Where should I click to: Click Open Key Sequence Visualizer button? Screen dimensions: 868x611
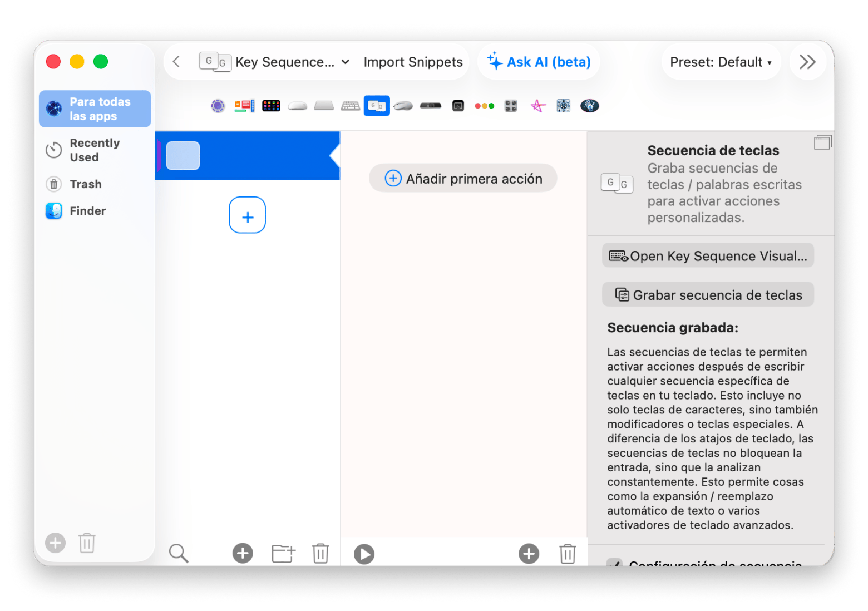click(x=708, y=256)
